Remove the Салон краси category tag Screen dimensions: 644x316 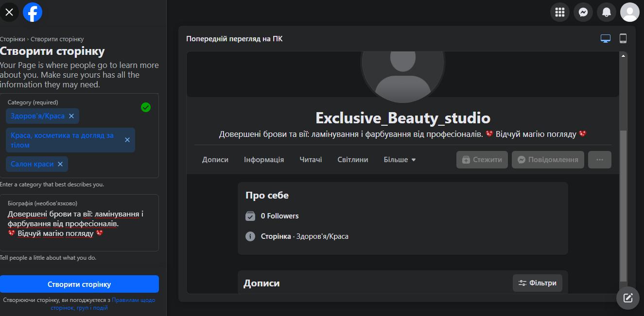60,164
